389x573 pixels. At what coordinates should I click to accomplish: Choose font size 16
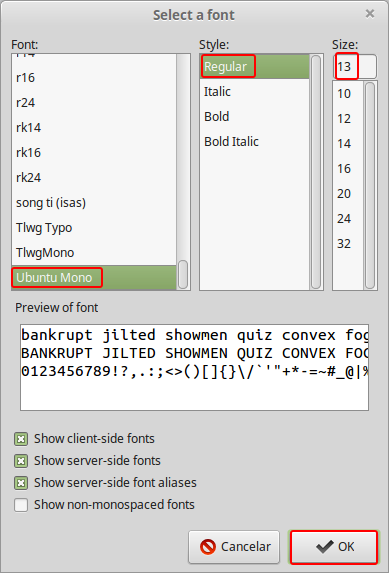(x=348, y=169)
